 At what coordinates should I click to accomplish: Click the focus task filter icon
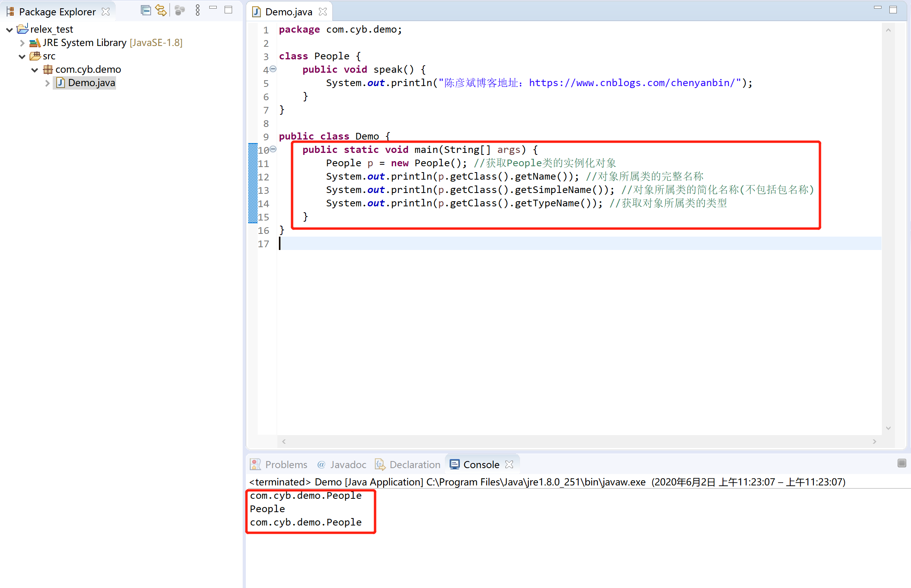180,11
